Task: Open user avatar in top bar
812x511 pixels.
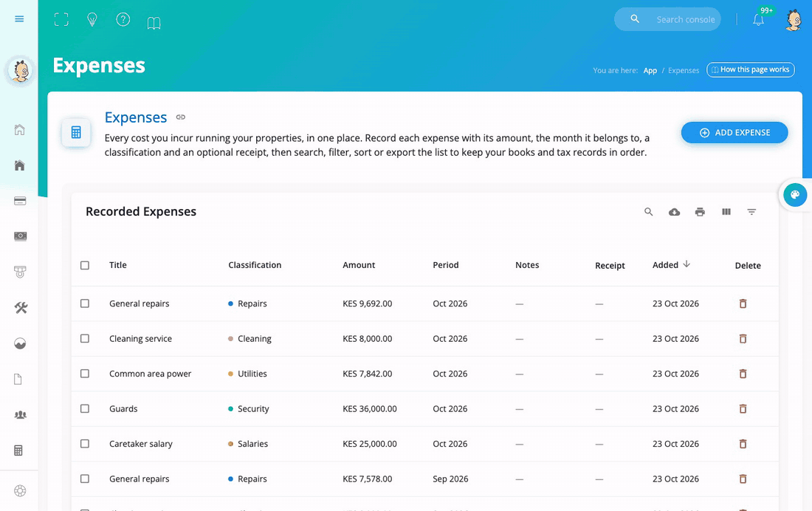Action: click(x=794, y=20)
